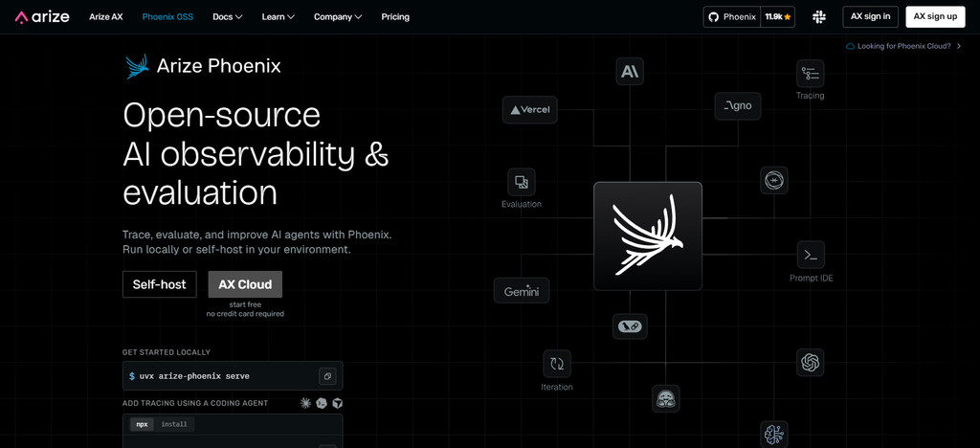Click the Gemini integration tile
The image size is (980, 448).
click(522, 291)
